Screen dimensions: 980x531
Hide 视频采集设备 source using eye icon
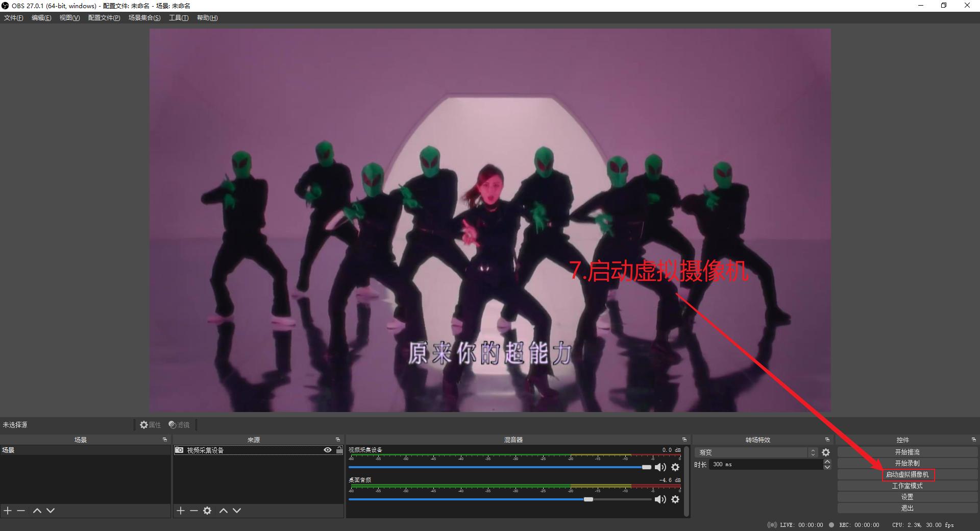[328, 450]
